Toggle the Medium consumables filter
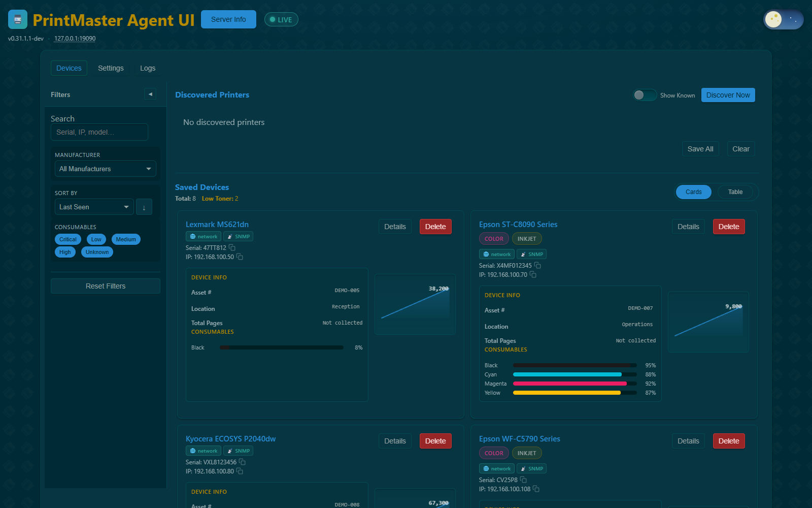The width and height of the screenshot is (812, 508). 126,239
